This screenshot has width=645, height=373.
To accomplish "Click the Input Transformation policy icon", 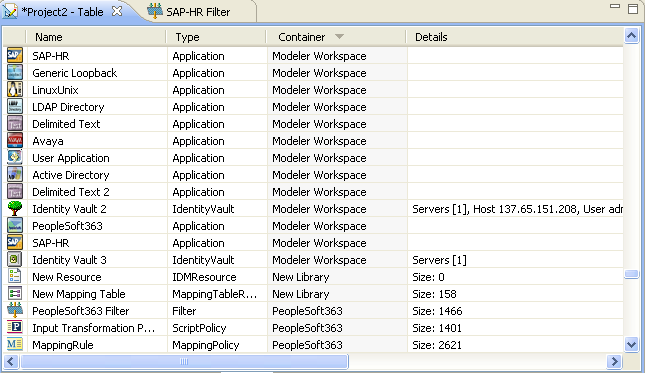I will 15,327.
